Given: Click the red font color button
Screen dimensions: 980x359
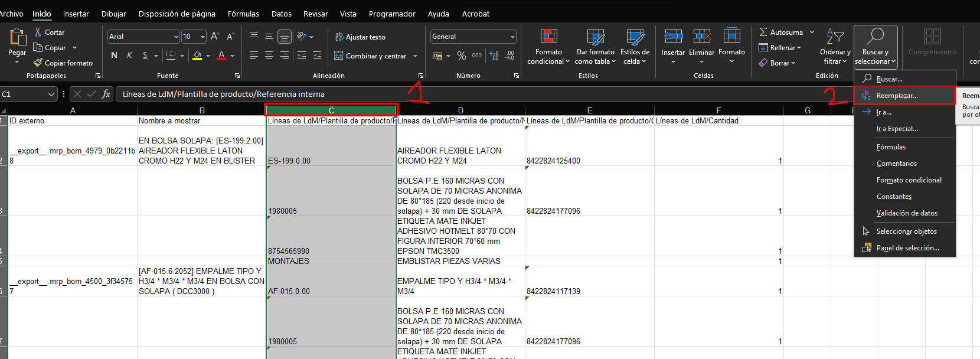Looking at the screenshot, I should (x=221, y=56).
